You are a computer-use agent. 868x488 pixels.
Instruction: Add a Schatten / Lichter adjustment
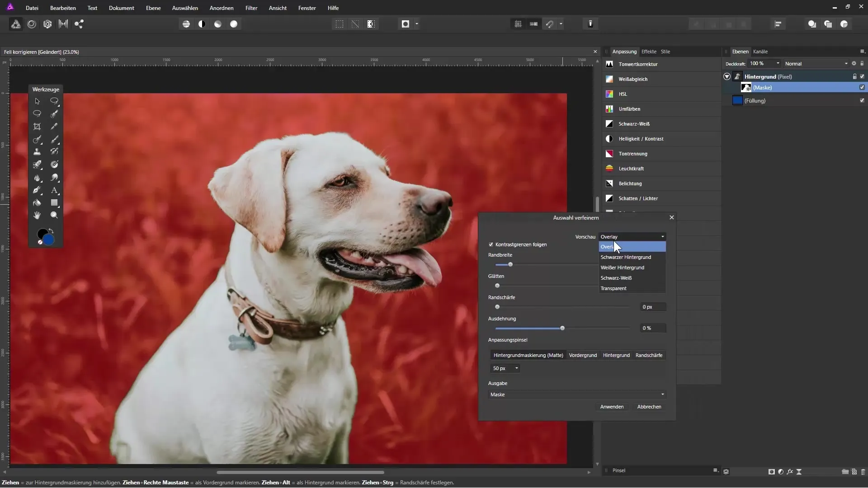(662, 198)
